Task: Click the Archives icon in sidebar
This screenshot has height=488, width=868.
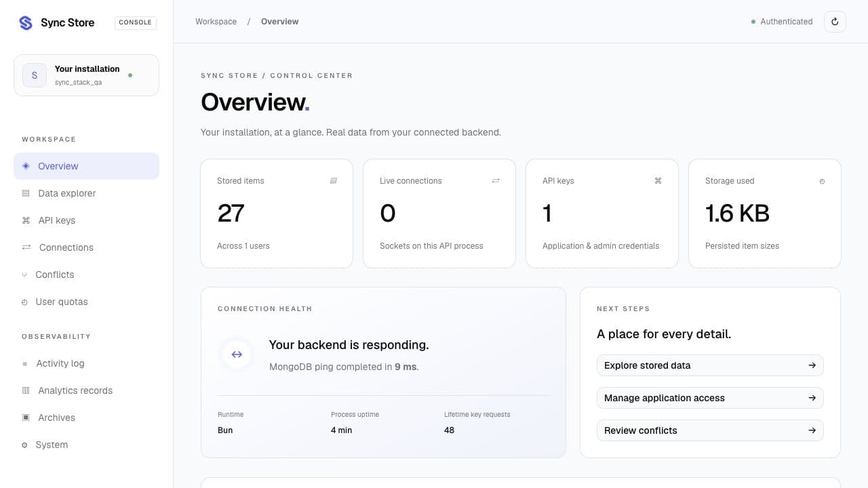Action: point(26,418)
